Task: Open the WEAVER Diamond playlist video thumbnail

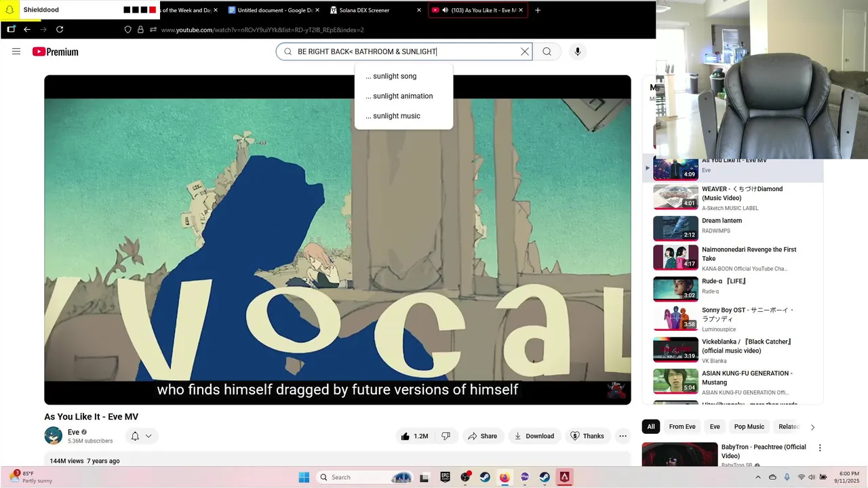Action: point(675,197)
